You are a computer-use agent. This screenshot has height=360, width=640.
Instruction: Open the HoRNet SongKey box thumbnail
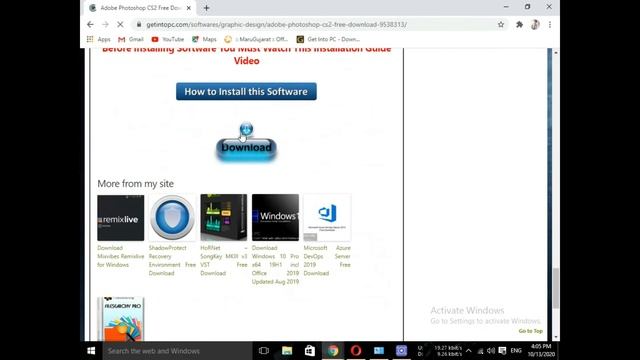224,218
